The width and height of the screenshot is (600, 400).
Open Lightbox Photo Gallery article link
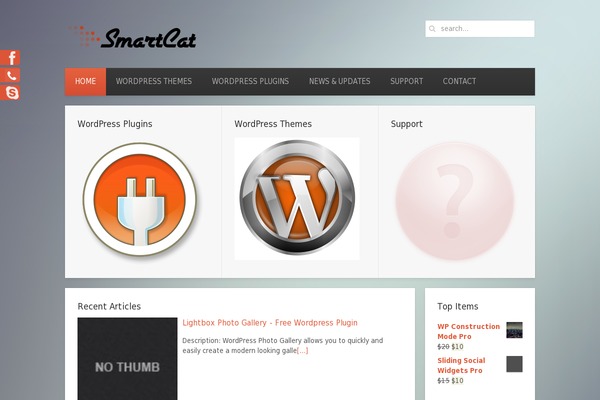click(x=270, y=323)
